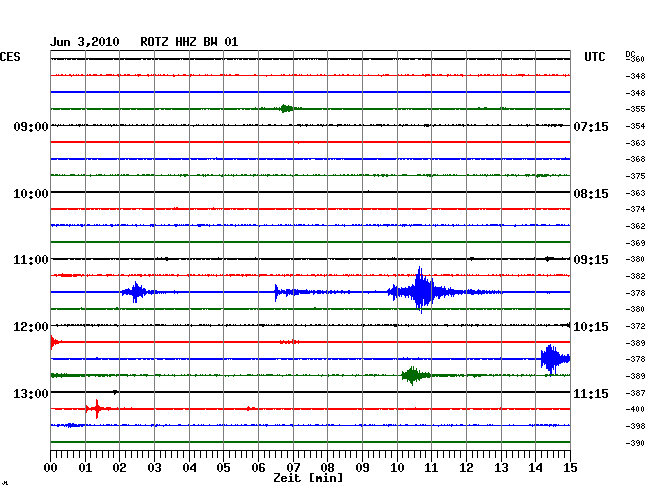Image resolution: width=650 pixels, height=494 pixels.
Task: Click the DC offset value -387
Action: 635,393
